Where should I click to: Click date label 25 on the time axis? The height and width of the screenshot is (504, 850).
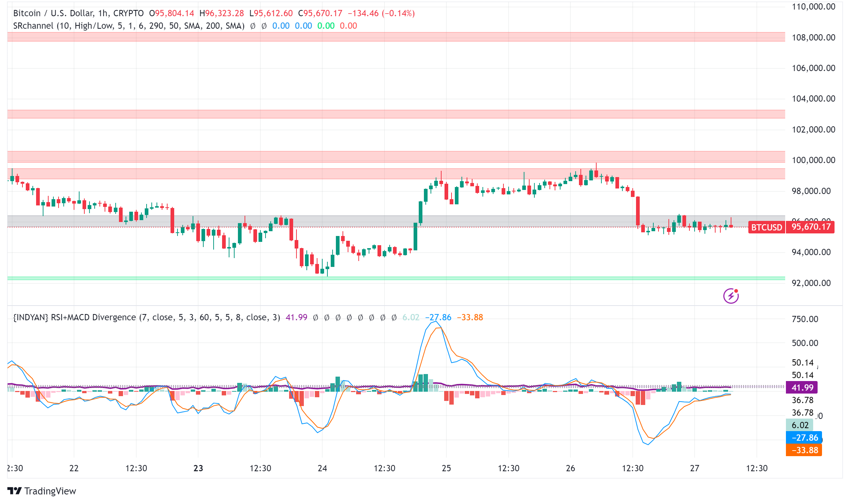click(x=446, y=468)
